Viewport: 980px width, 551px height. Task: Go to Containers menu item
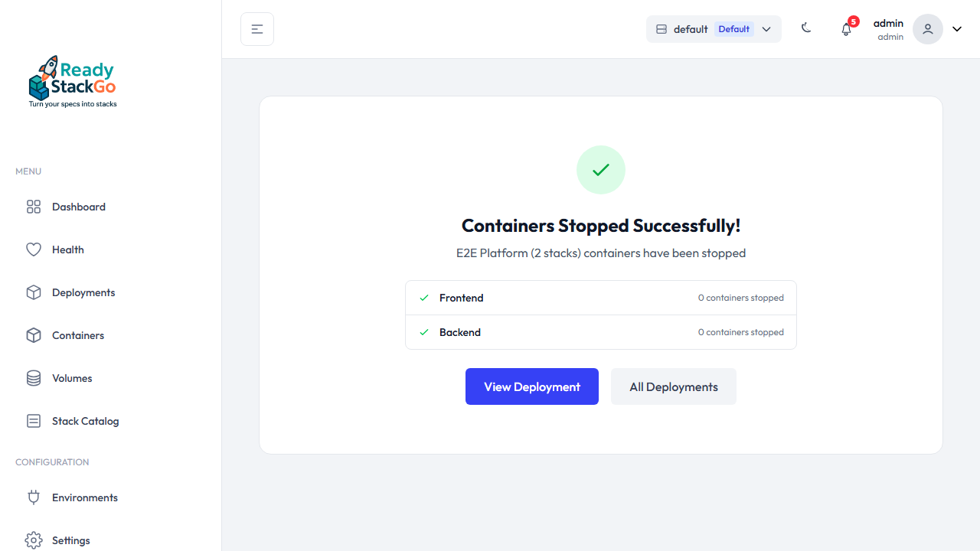[x=78, y=335]
